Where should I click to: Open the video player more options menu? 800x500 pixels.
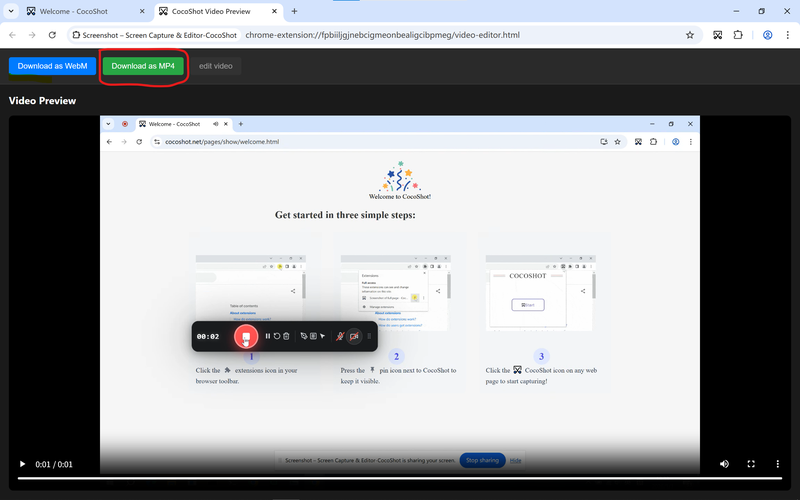coord(778,464)
